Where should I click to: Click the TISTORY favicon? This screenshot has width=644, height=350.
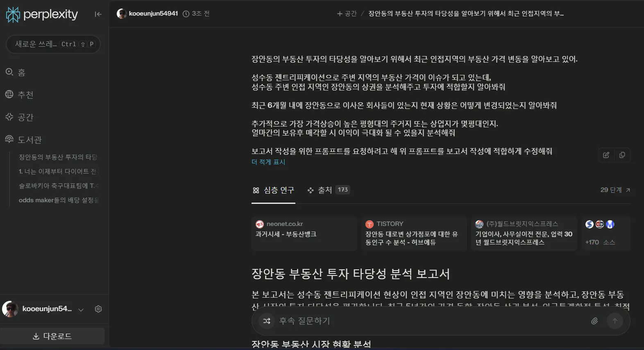coord(370,224)
